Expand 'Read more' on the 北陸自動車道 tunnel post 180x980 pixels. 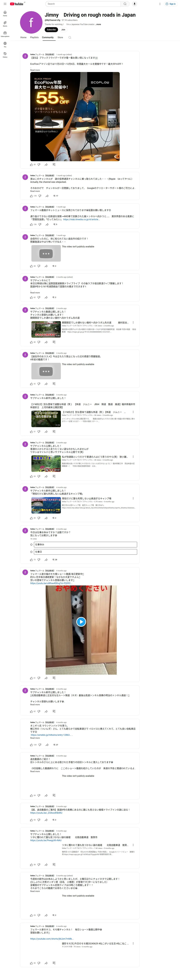tap(35, 705)
